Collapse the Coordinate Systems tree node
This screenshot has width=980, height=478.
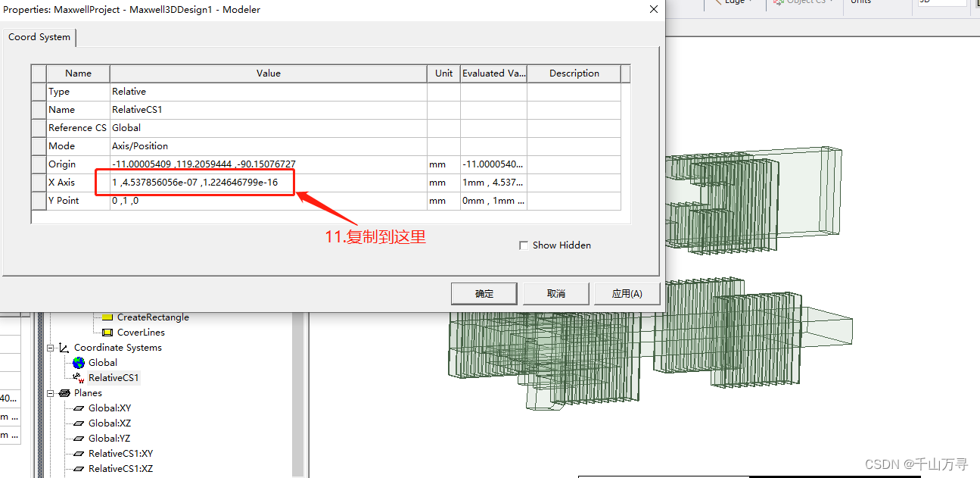pos(51,348)
